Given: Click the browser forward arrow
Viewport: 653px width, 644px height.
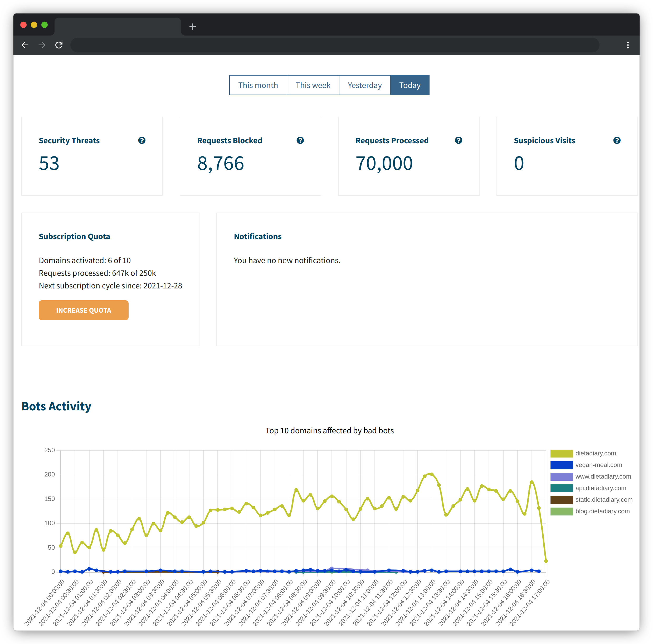Looking at the screenshot, I should tap(42, 45).
